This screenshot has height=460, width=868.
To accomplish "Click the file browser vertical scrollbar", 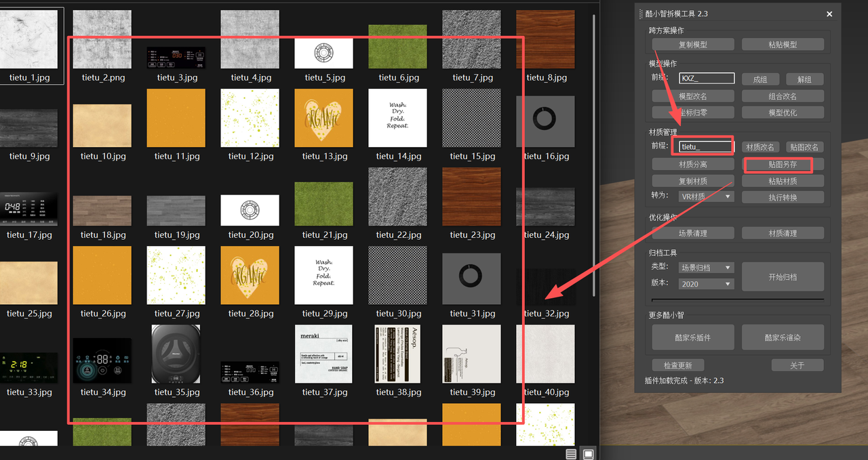I will [x=595, y=156].
